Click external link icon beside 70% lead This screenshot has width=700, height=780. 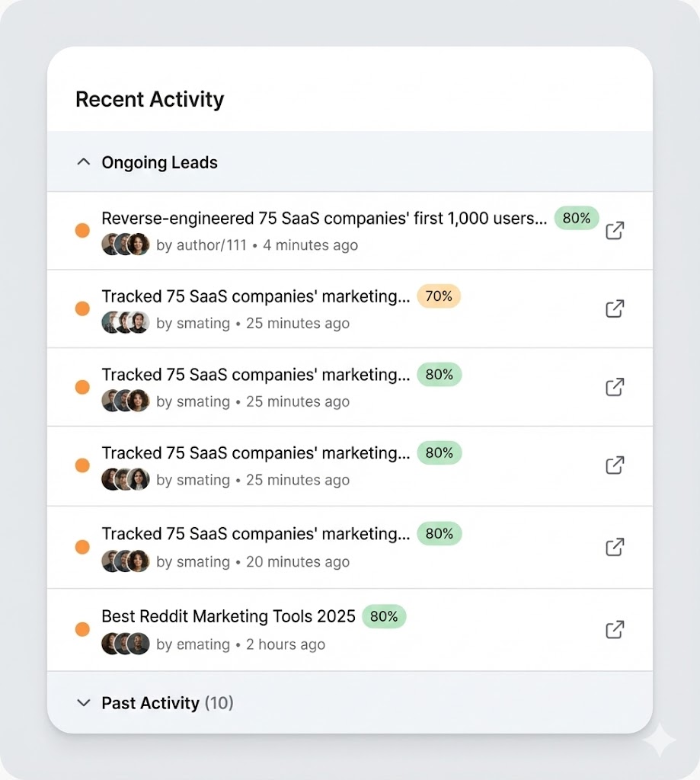(615, 308)
